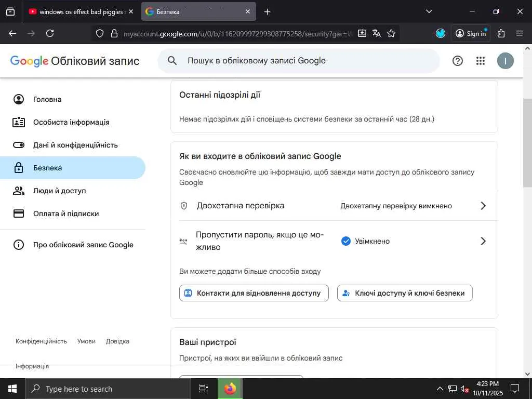Screen dimensions: 532x399
Task: Click the search magnifier icon
Action: 172,61
